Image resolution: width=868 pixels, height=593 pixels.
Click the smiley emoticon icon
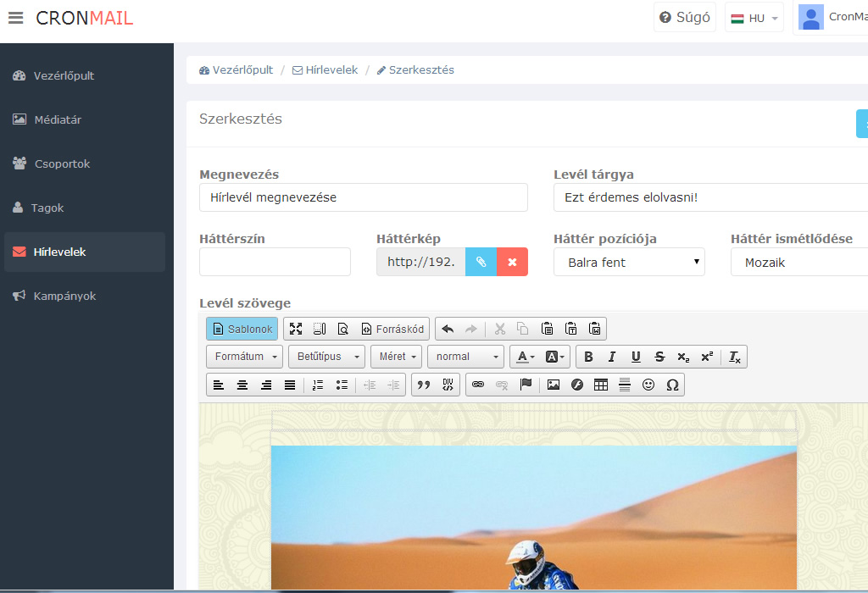[648, 385]
